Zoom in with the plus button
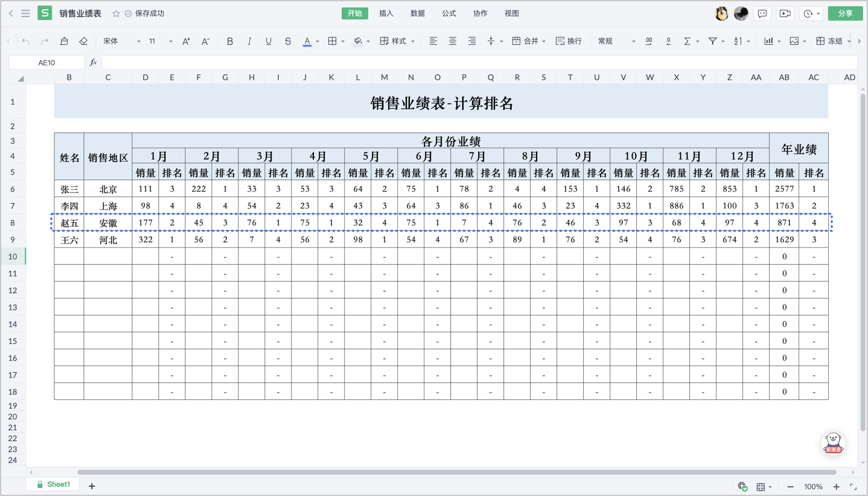This screenshot has height=496, width=868. 837,486
